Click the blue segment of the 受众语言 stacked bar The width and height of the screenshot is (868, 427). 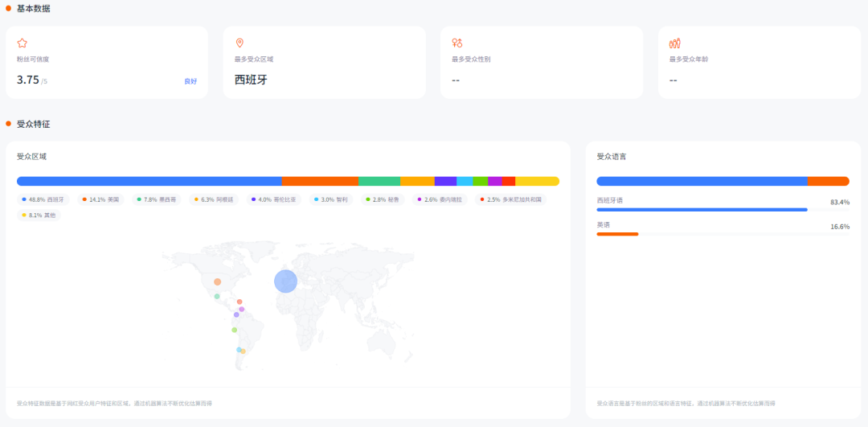pos(702,181)
